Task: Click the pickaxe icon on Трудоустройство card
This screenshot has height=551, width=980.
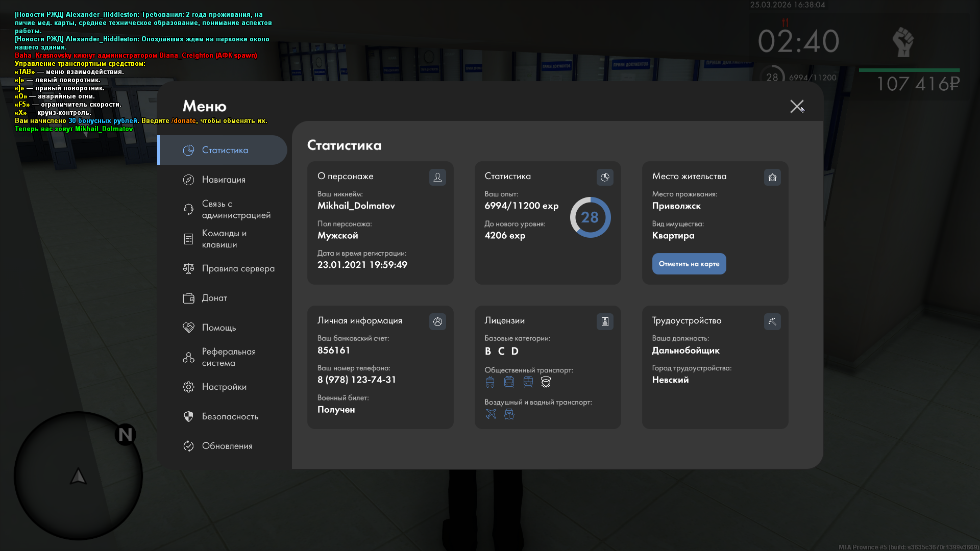Action: 772,321
